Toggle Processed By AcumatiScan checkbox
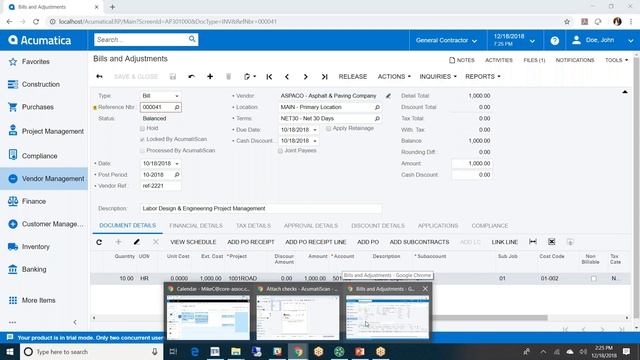The width and height of the screenshot is (640, 360). [142, 151]
